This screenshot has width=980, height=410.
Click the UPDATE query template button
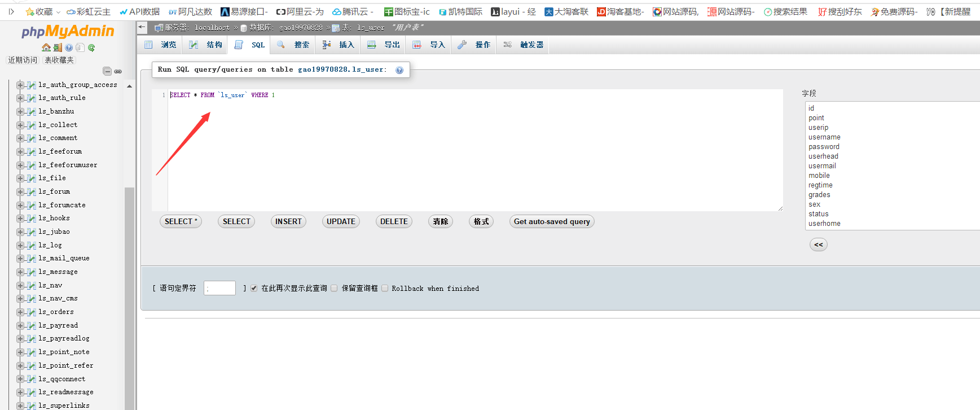pos(341,221)
